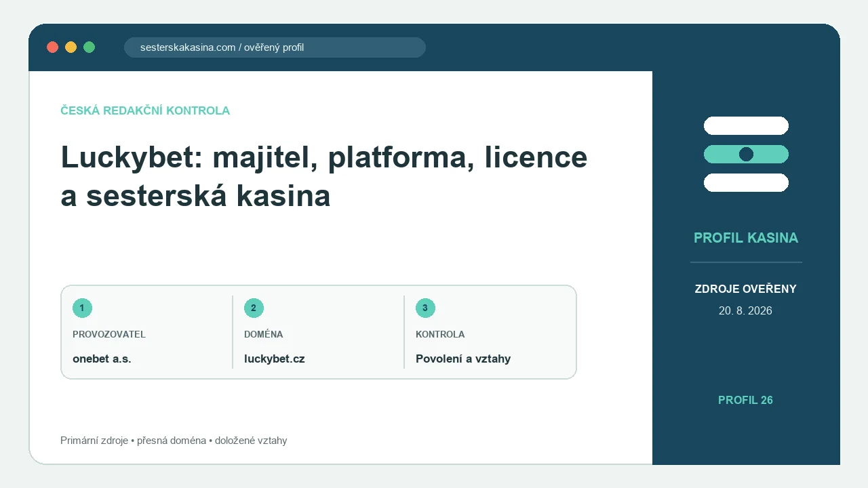Click the ZDROJE OVĚŘENY label
Screen dimensions: 868x488
[x=746, y=289]
